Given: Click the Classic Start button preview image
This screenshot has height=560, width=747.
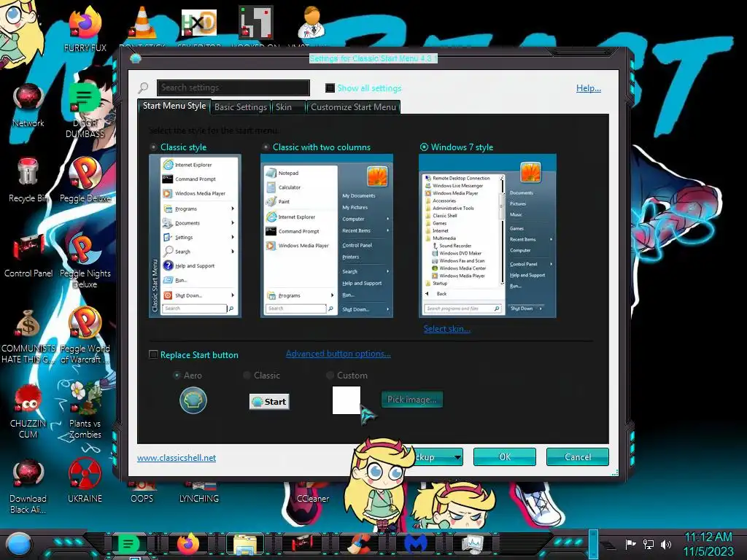Looking at the screenshot, I should [x=270, y=402].
